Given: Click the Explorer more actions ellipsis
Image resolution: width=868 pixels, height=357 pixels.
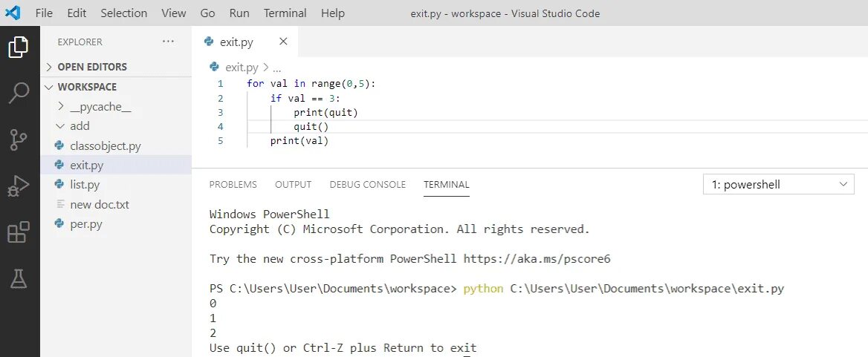Looking at the screenshot, I should point(168,42).
